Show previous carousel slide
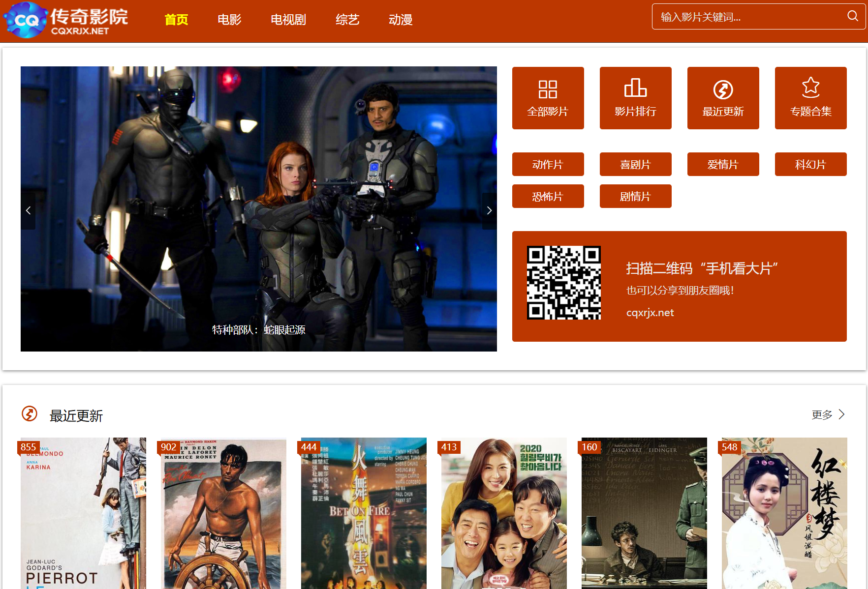Viewport: 868px width, 589px height. (x=28, y=210)
